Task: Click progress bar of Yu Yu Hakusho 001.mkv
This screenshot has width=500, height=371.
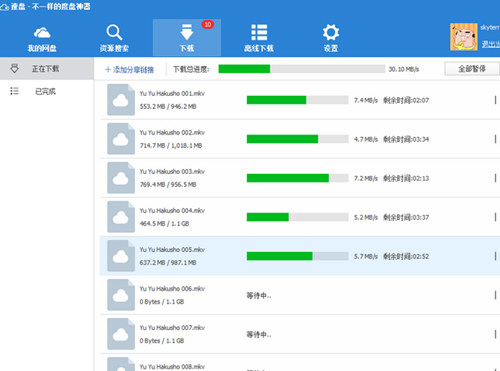Action: [x=297, y=100]
